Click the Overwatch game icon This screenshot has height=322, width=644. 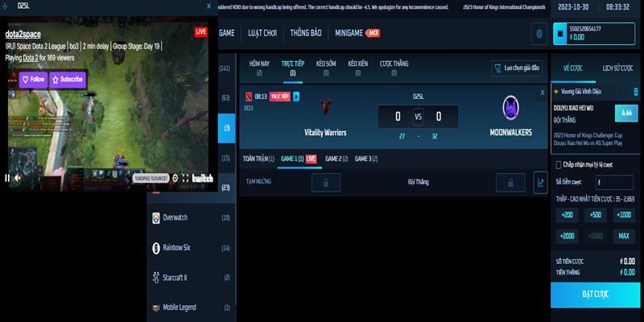156,218
